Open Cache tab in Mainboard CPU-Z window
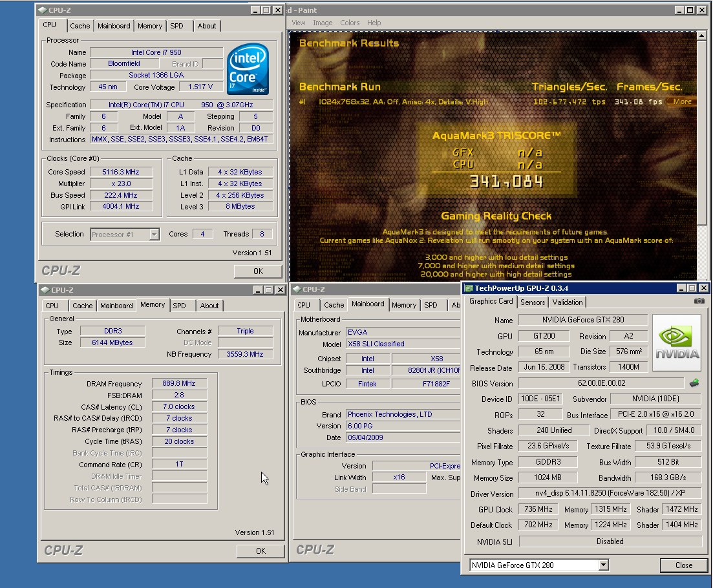This screenshot has width=713, height=588. pos(334,305)
